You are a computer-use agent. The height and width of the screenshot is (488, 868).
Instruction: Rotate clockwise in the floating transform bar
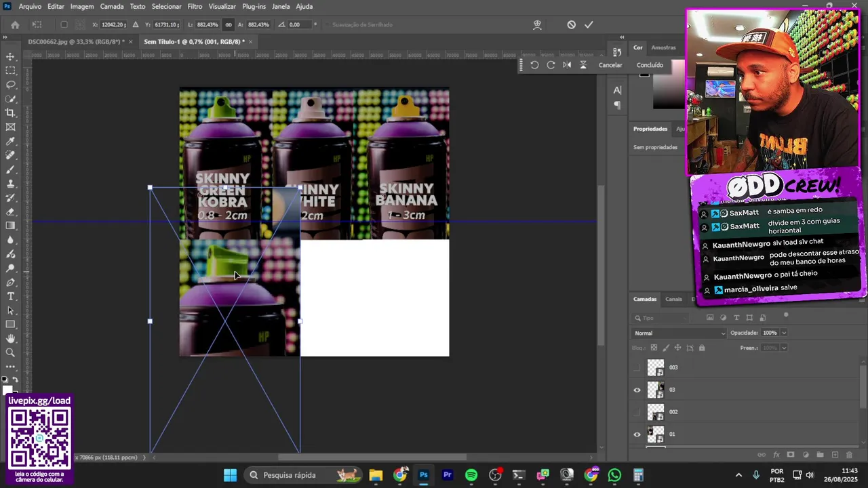551,65
